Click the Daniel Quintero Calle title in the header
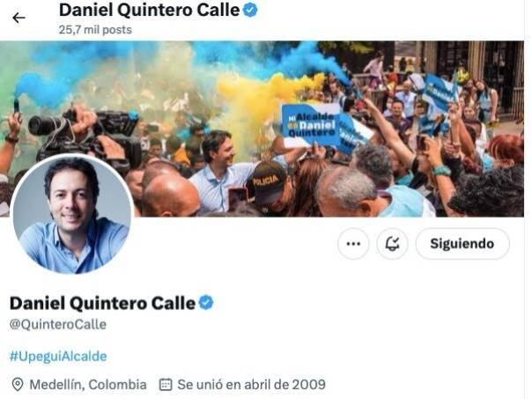Screen dimensions: 532x399 (149, 11)
